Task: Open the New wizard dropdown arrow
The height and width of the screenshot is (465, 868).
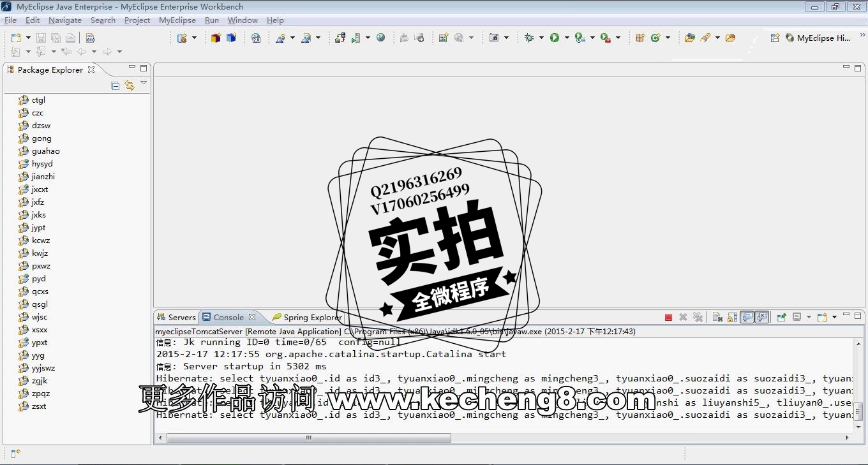Action: (27, 38)
